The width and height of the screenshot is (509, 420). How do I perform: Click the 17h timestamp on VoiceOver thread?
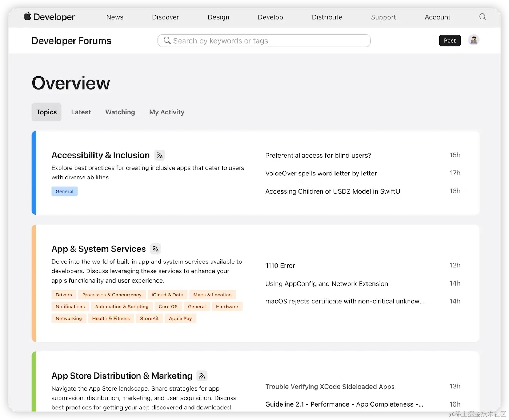[455, 173]
